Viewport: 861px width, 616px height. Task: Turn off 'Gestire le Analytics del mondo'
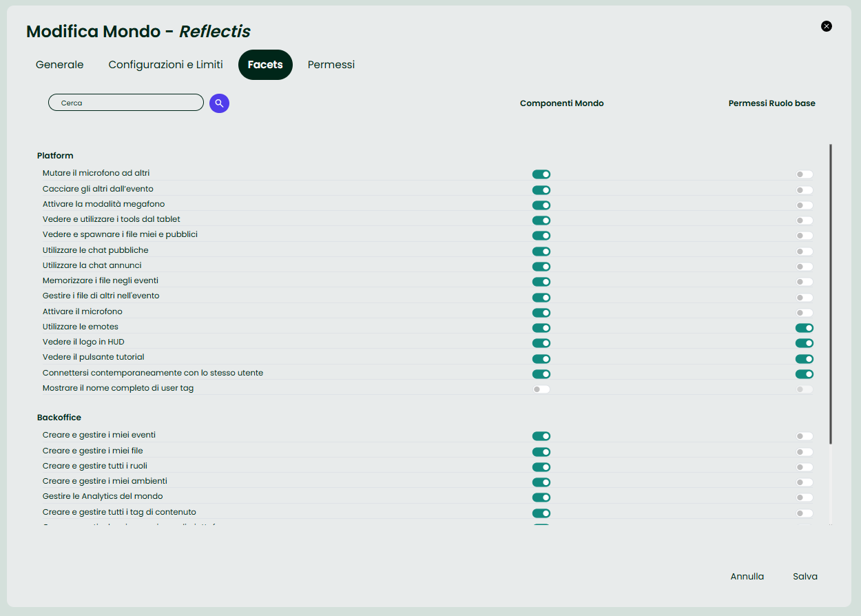point(541,497)
